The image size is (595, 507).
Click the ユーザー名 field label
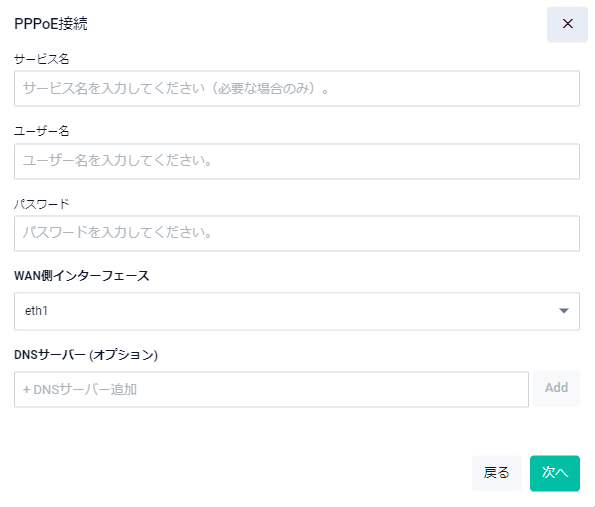point(42,131)
